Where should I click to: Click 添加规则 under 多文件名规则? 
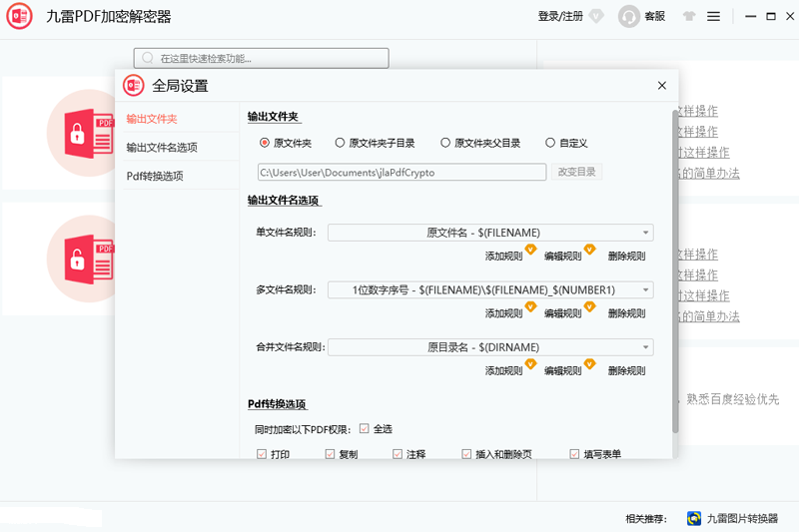coord(504,313)
